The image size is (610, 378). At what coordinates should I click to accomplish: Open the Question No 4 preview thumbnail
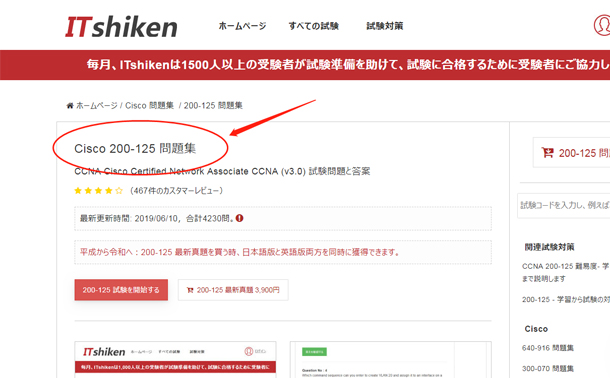pyautogui.click(x=391, y=360)
